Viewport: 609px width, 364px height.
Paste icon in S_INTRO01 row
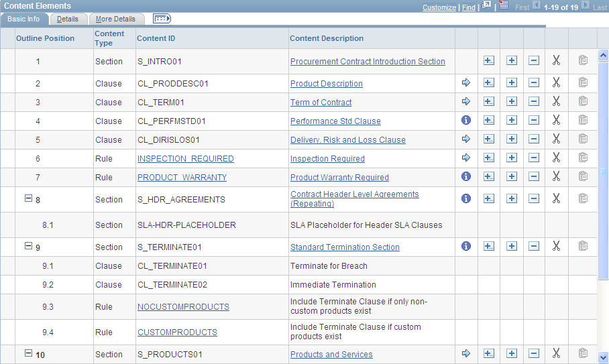click(583, 60)
